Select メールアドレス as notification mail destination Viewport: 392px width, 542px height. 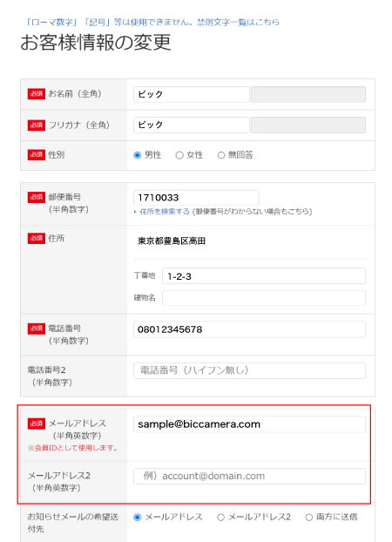[x=138, y=517]
